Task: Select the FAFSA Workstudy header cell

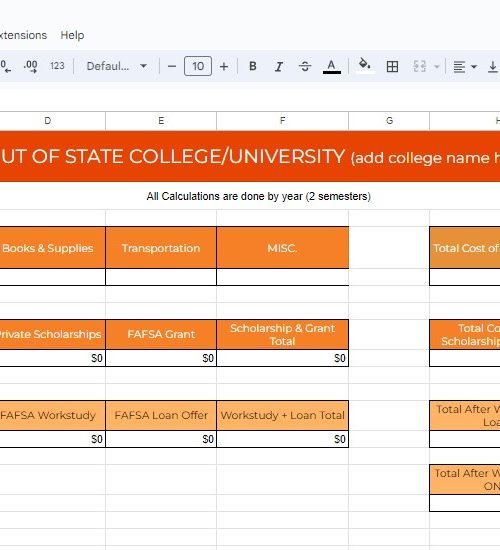Action: (52, 415)
